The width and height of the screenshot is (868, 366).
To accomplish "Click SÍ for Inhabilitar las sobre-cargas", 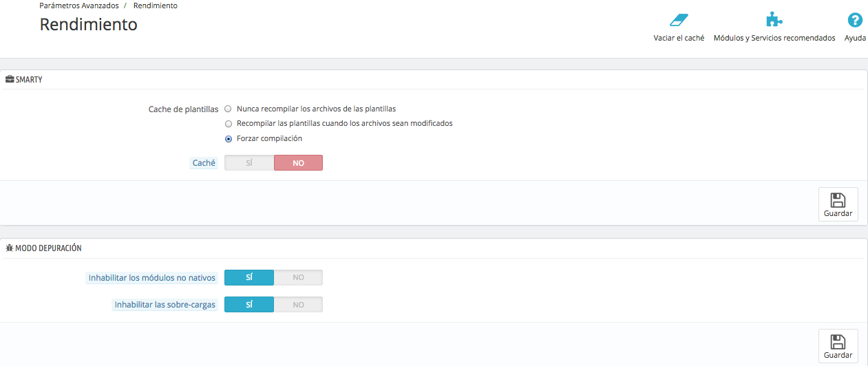I will point(249,305).
